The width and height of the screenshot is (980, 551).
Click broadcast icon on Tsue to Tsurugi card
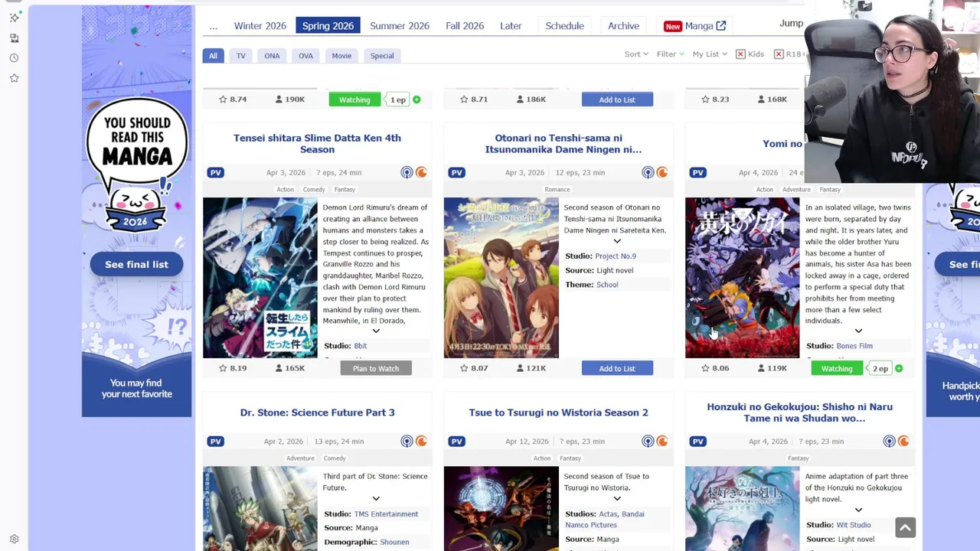(648, 442)
